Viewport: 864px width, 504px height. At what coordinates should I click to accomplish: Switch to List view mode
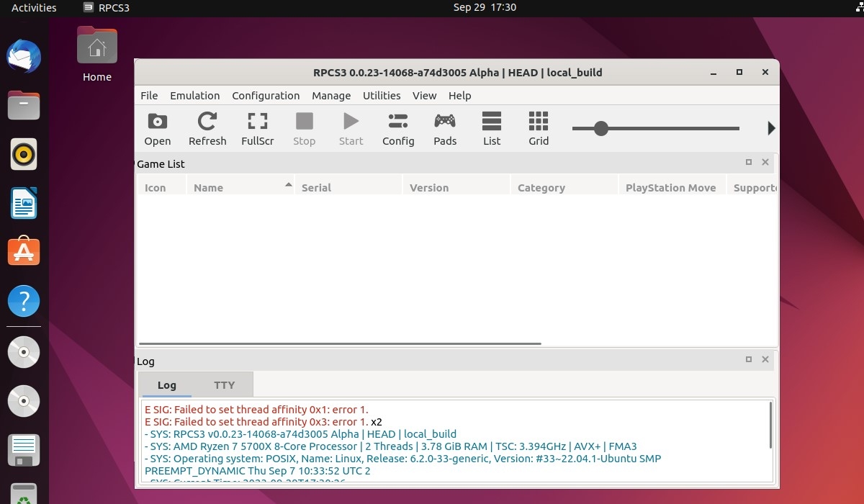[492, 129]
